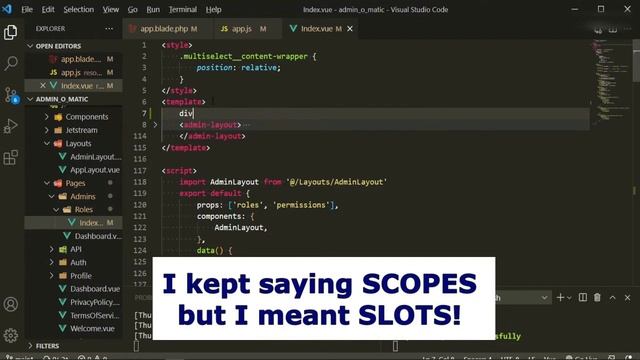The image size is (640, 360).
Task: Open the new terminal dropdown arrow
Action: pyautogui.click(x=569, y=298)
